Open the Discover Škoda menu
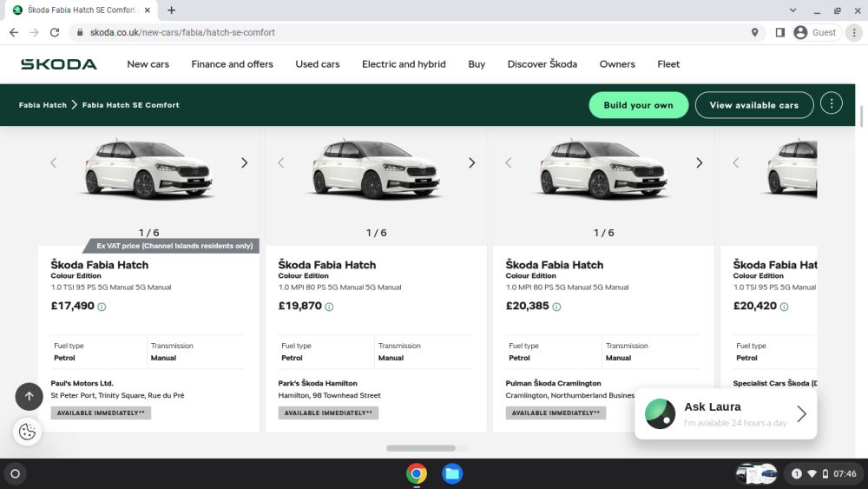Viewport: 868px width, 489px height. 542,64
